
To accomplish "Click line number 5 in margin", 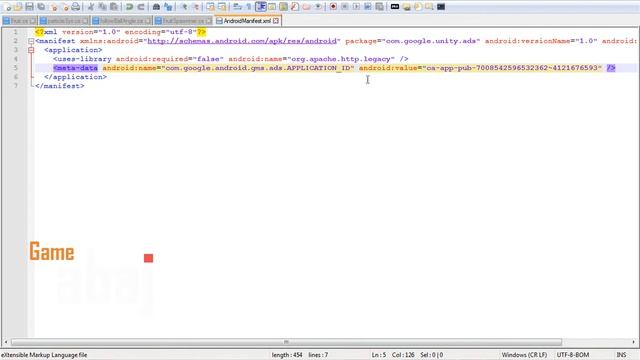I will click(x=16, y=68).
